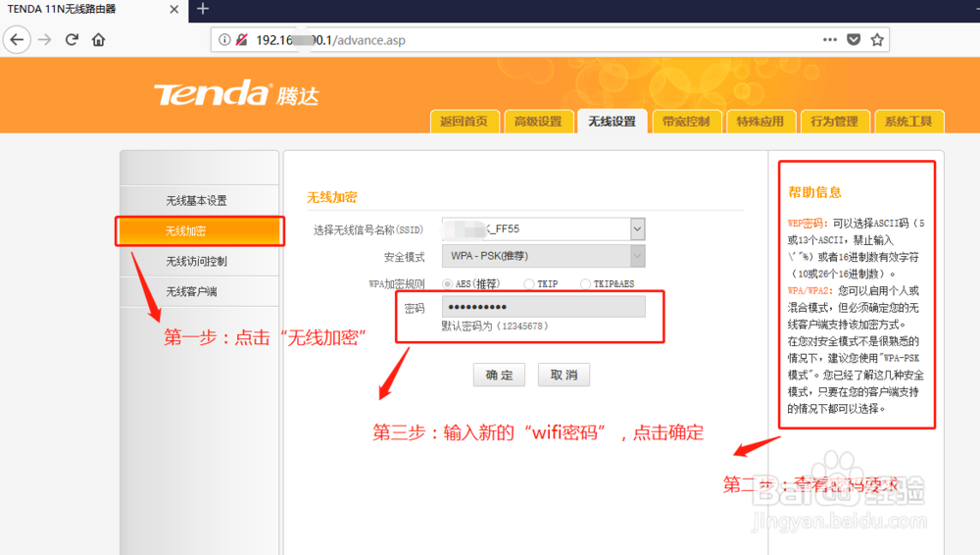Click the 取消 button
980x555 pixels.
point(563,375)
